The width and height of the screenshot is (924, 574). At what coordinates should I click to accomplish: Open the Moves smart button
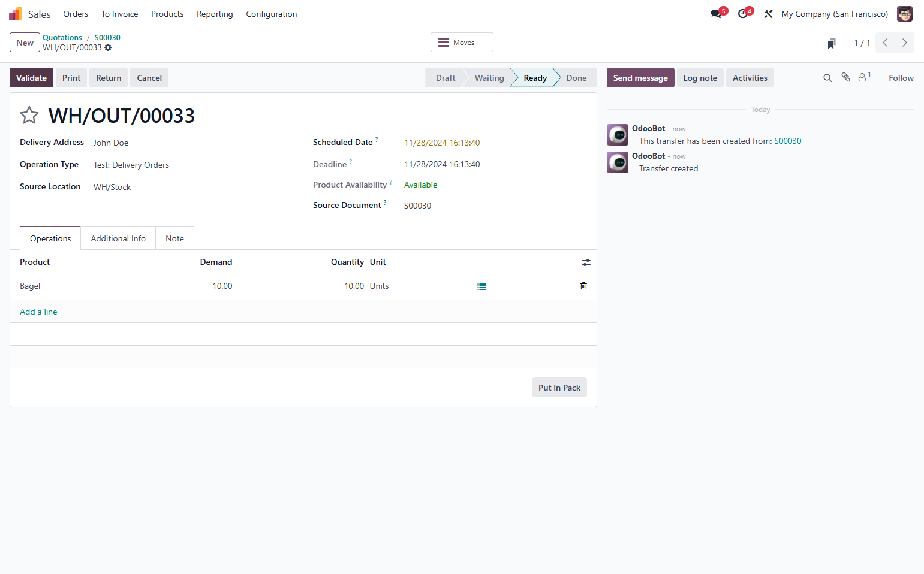tap(462, 43)
